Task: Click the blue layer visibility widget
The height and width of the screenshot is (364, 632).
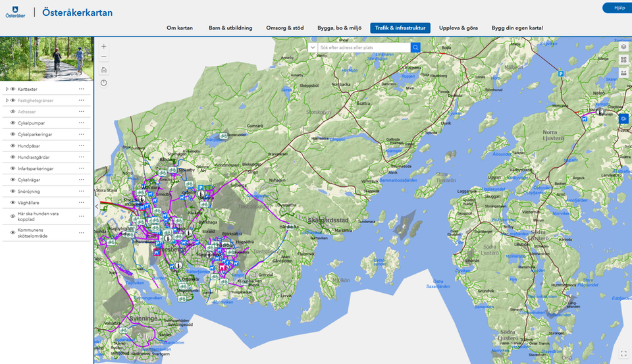Action: [623, 118]
